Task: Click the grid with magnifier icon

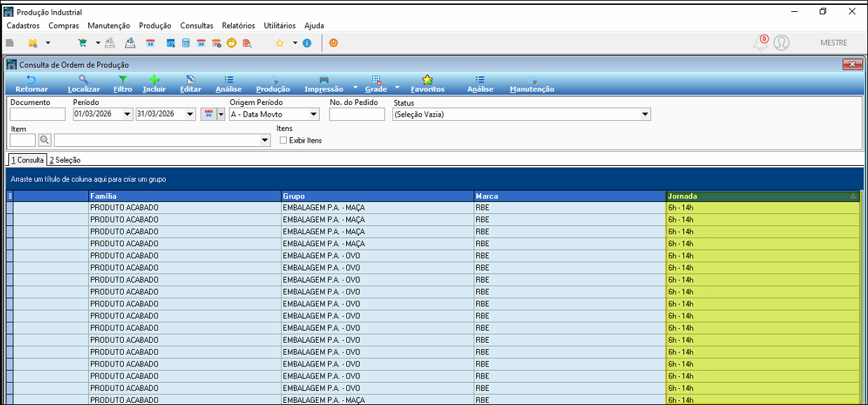Action: tap(247, 43)
